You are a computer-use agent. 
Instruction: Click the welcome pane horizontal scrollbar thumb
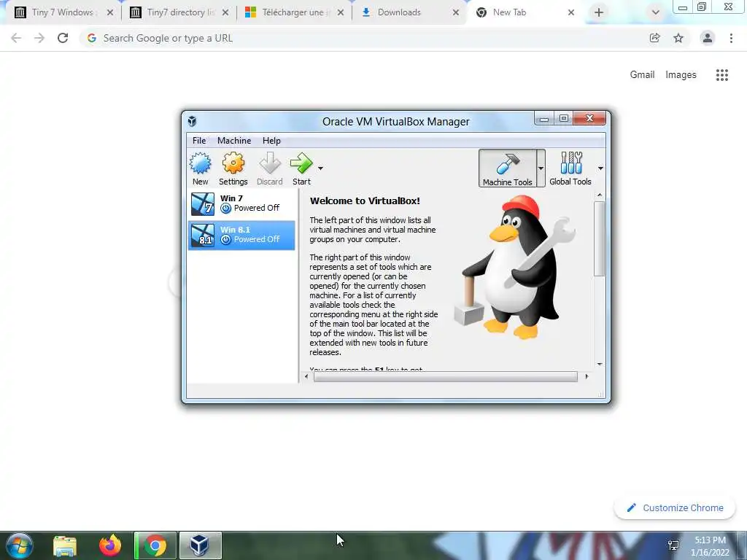tap(446, 377)
